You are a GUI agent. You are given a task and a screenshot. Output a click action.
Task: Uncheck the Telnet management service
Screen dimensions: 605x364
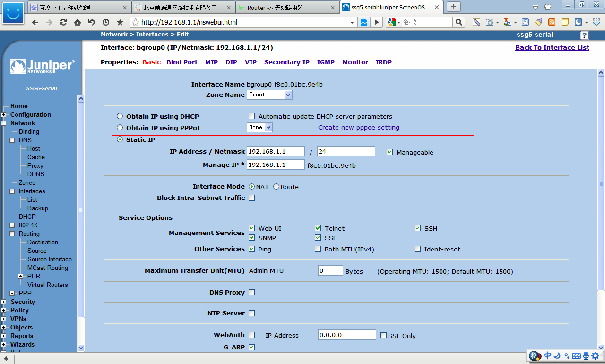(318, 228)
